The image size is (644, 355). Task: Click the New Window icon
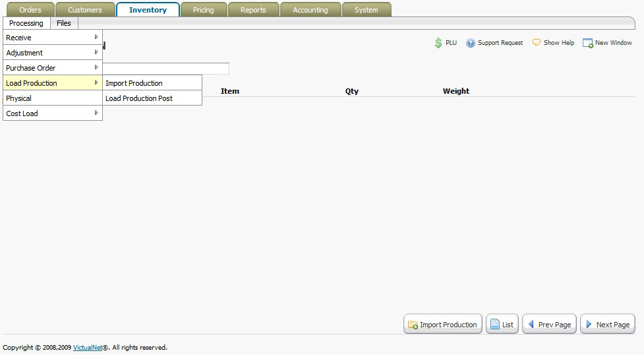588,43
